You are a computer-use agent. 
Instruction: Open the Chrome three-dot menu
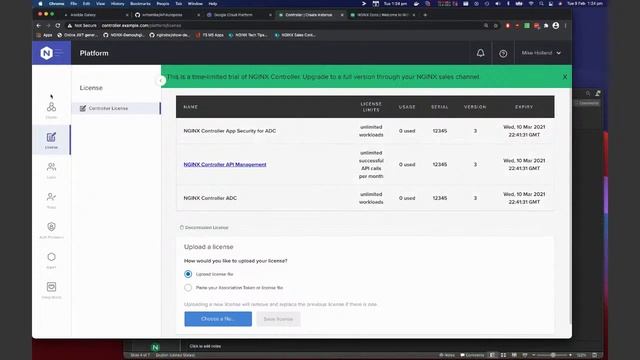point(565,25)
